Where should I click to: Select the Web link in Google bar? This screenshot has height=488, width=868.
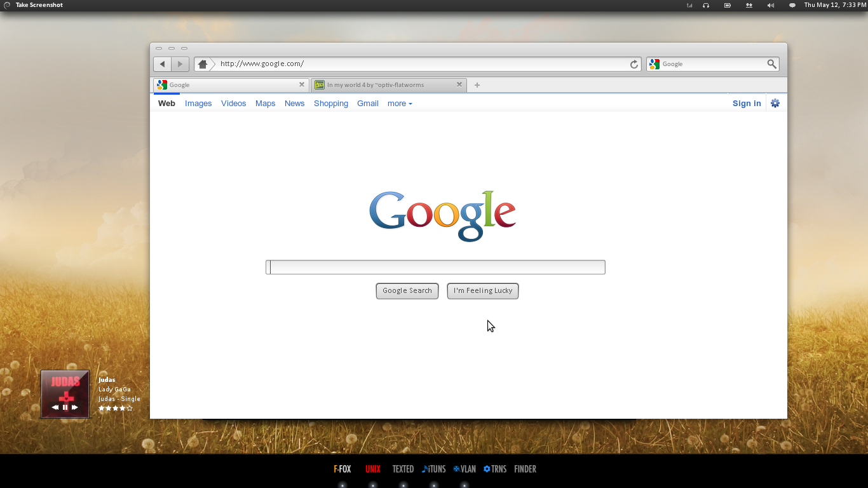[166, 104]
